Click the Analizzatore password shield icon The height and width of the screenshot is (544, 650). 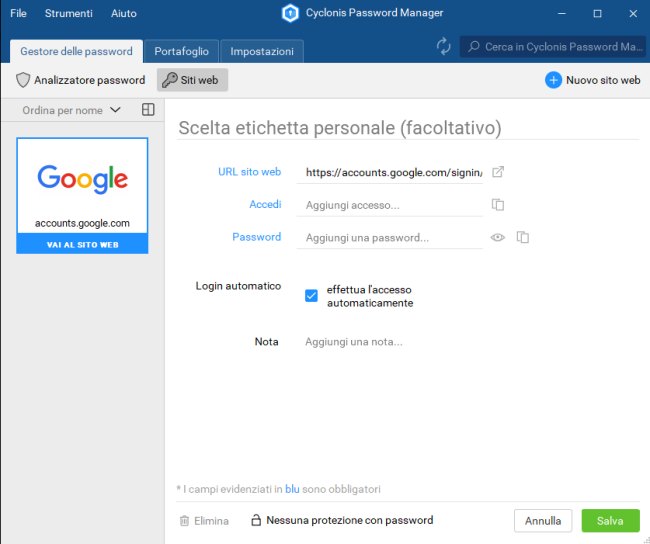[x=23, y=80]
